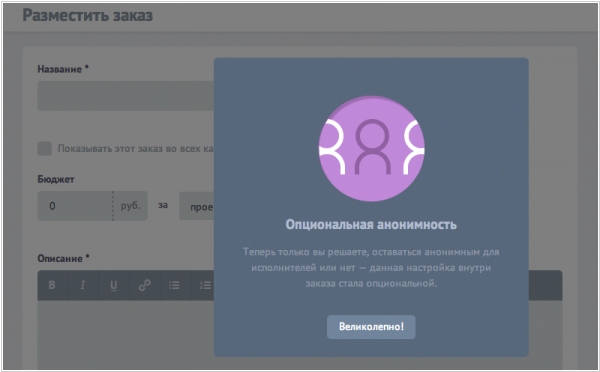
Task: Create a numbered list in the editor
Action: pos(204,285)
